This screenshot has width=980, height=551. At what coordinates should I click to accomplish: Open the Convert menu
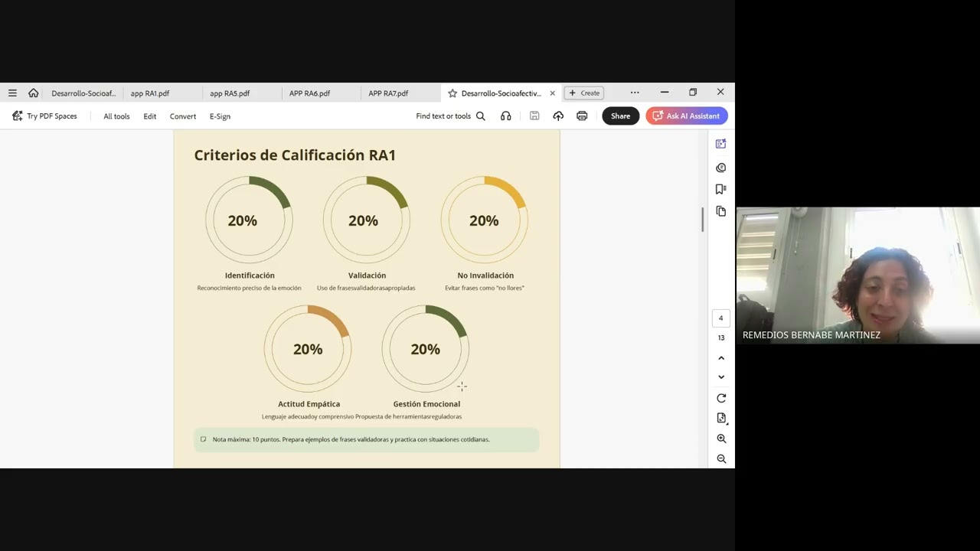click(183, 116)
